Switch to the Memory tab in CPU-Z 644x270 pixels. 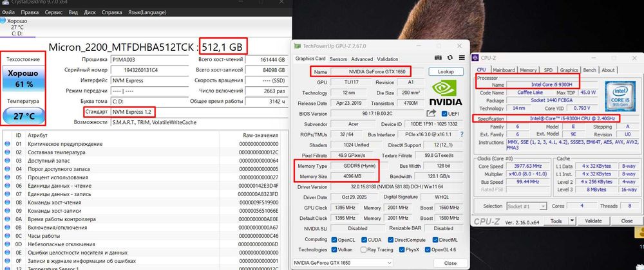tap(528, 70)
